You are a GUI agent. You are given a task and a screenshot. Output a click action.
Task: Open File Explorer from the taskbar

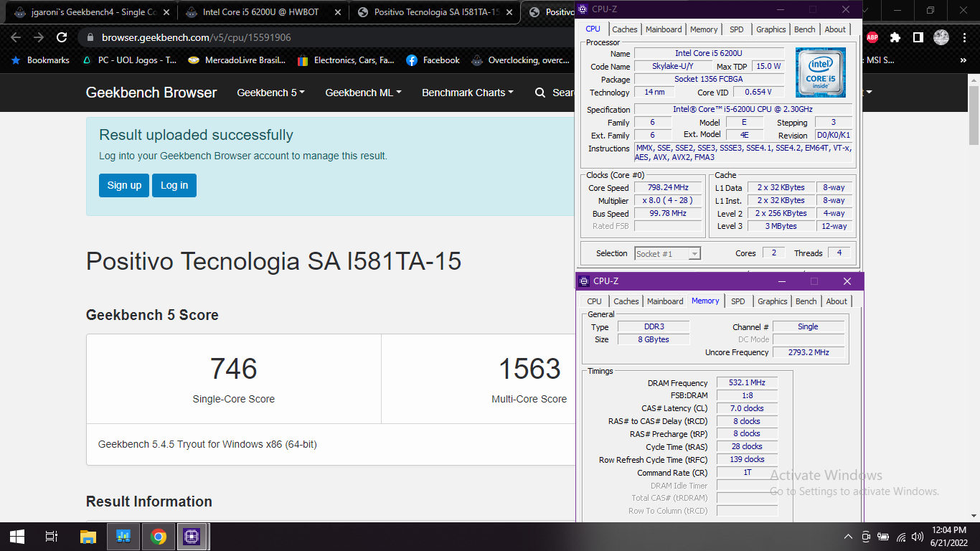[x=88, y=536]
